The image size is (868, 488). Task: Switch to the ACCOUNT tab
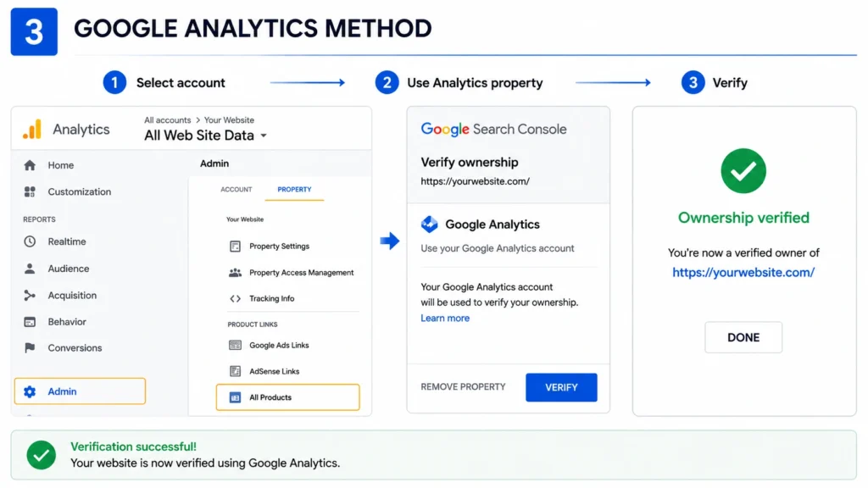click(x=236, y=189)
